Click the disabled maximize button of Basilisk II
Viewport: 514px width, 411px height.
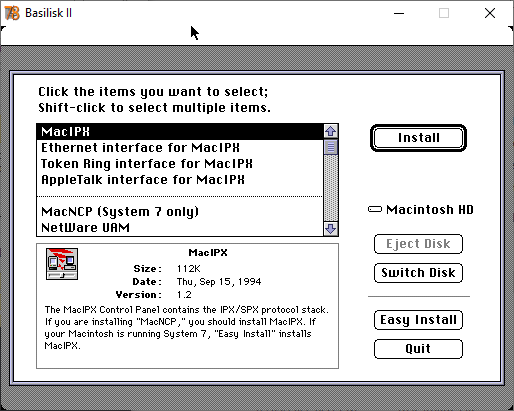pos(444,13)
